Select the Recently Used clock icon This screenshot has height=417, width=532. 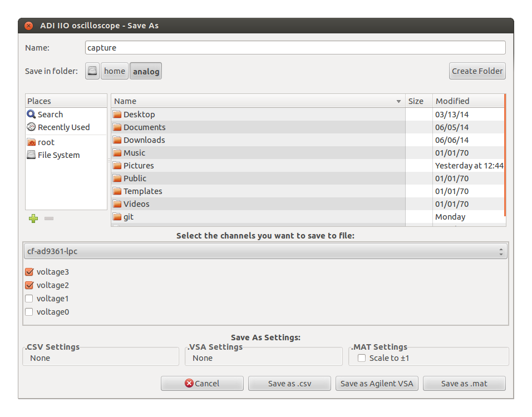[x=31, y=127]
